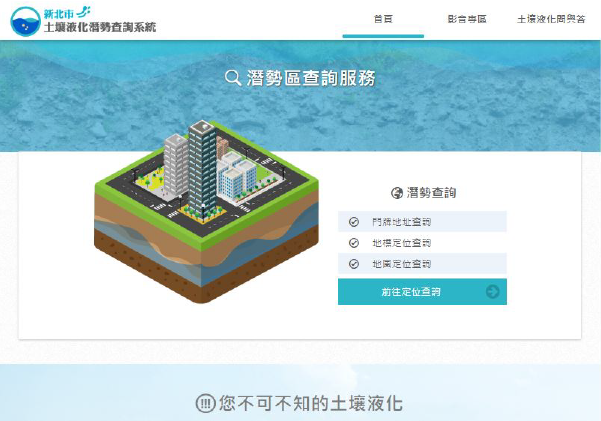Select the 地圖定位查詢 option text
Screen dimensions: 601x421
(402, 264)
